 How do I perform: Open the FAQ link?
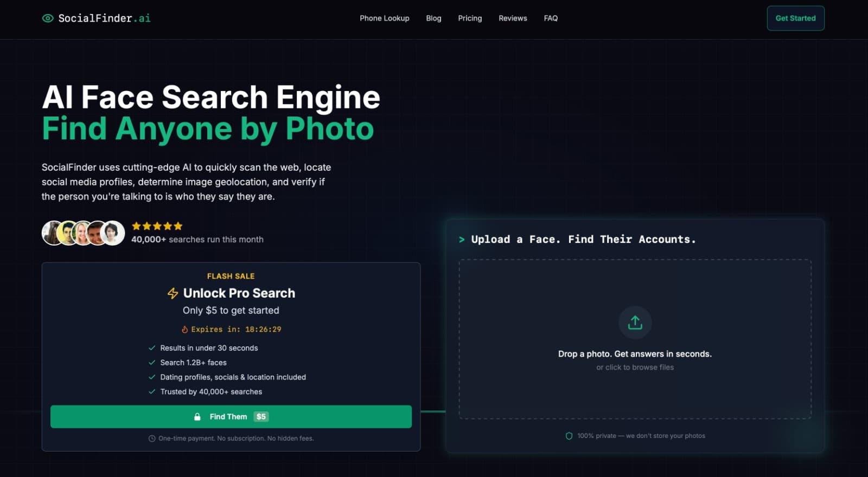(551, 18)
